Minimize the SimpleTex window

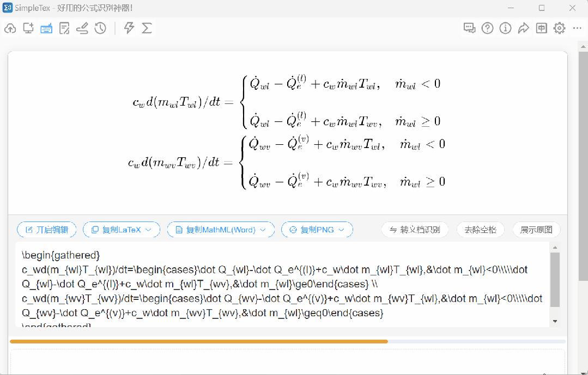pyautogui.click(x=511, y=8)
